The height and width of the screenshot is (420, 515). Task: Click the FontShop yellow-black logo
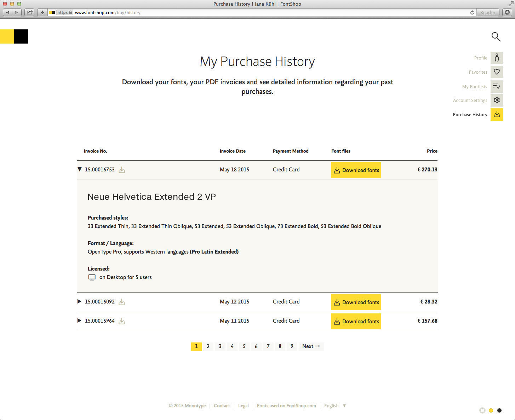pyautogui.click(x=14, y=36)
